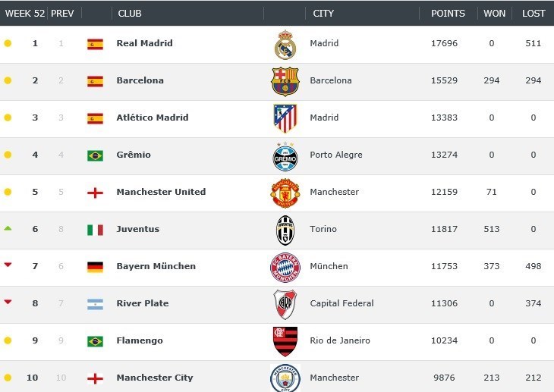Click the green up arrow at rank 6

(8, 228)
